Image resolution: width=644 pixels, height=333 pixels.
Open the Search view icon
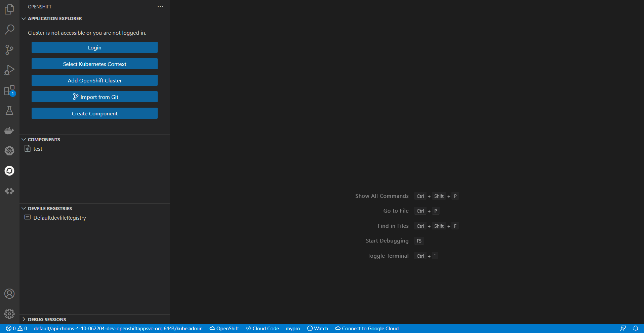click(9, 30)
